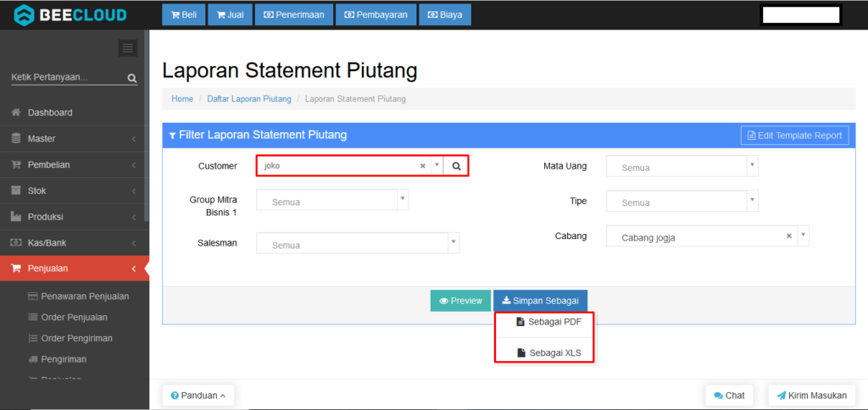868x410 pixels.
Task: Open the Order Pengiriman submenu item
Action: coord(76,338)
